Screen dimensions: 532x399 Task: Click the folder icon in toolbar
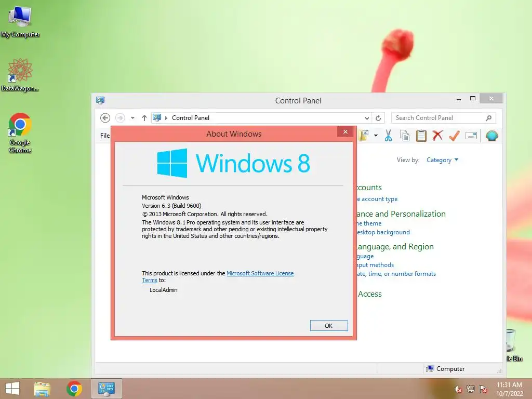[x=364, y=136]
